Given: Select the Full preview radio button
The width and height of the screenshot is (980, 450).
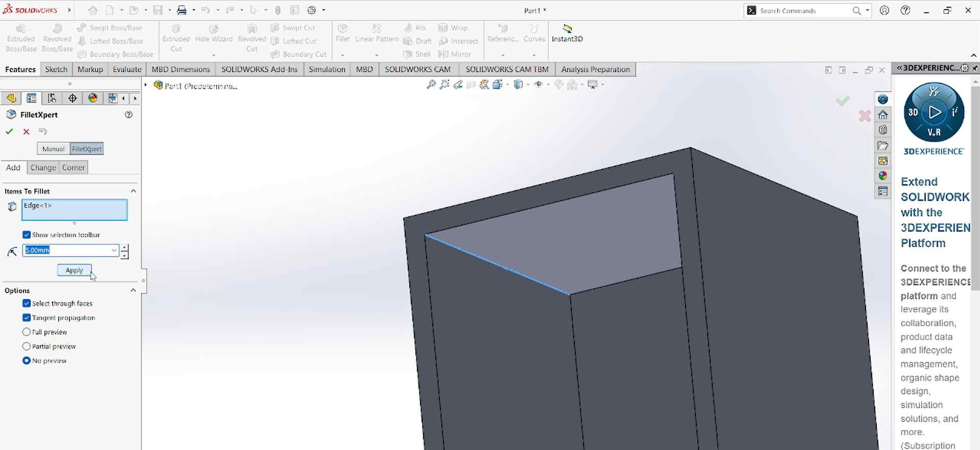Looking at the screenshot, I should point(27,332).
